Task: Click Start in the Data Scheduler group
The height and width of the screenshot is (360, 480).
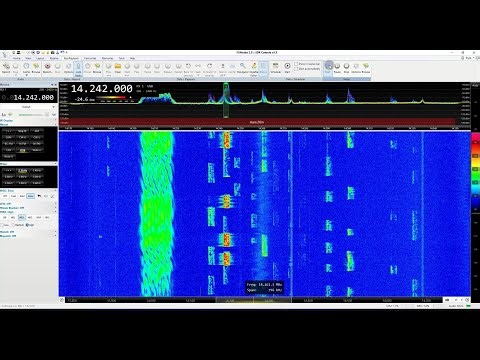Action: point(287,68)
